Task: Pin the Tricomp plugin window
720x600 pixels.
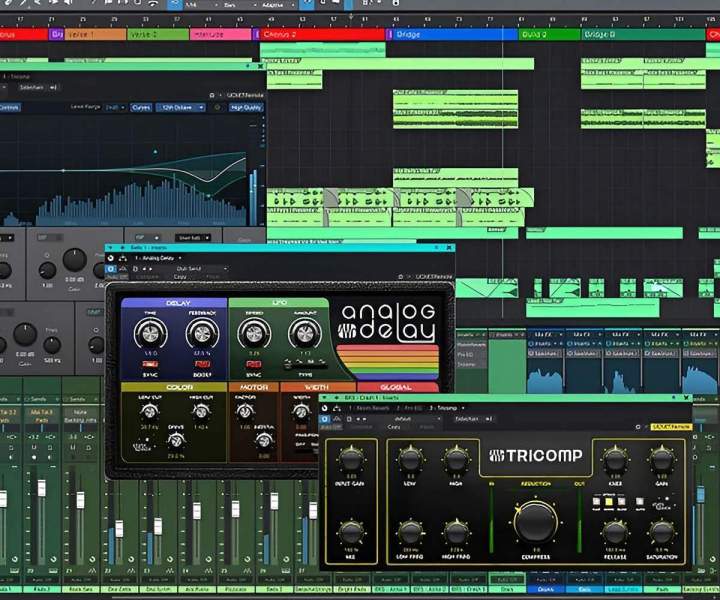Action: 674,398
